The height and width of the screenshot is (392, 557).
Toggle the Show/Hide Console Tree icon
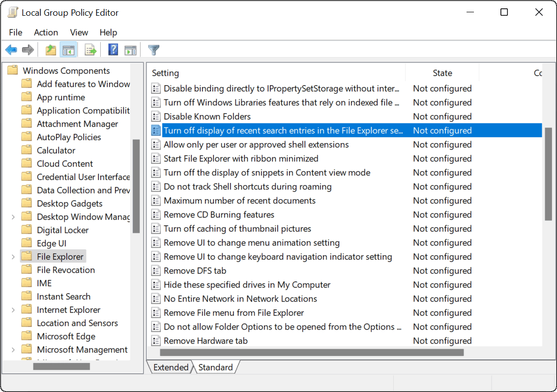click(68, 49)
